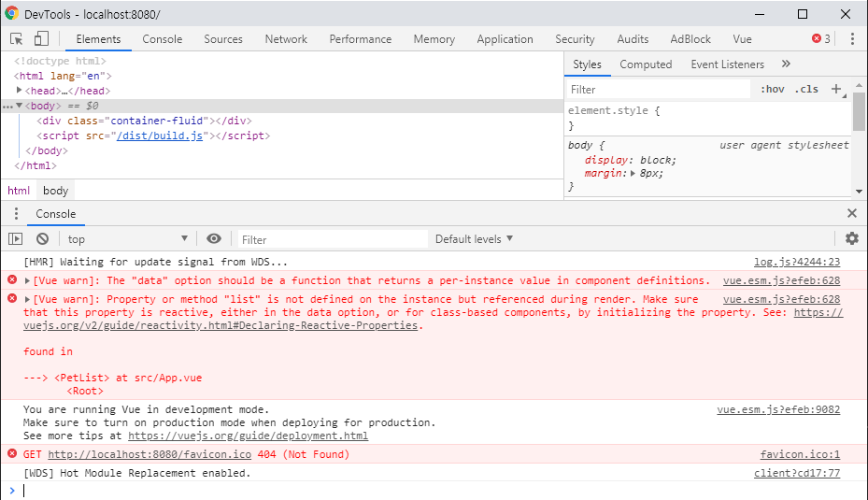Select the Computed pane tab
The image size is (868, 500).
pos(646,64)
